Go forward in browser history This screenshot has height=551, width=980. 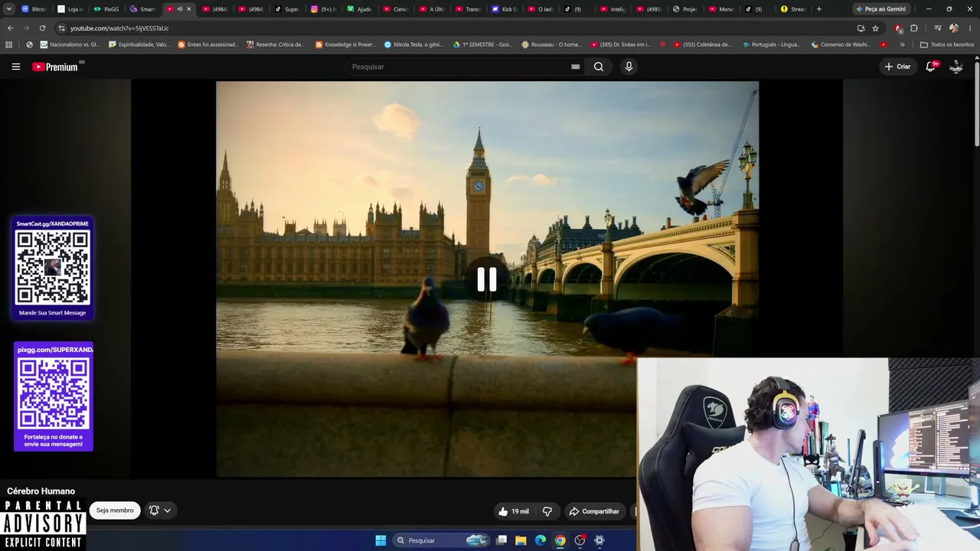click(26, 28)
